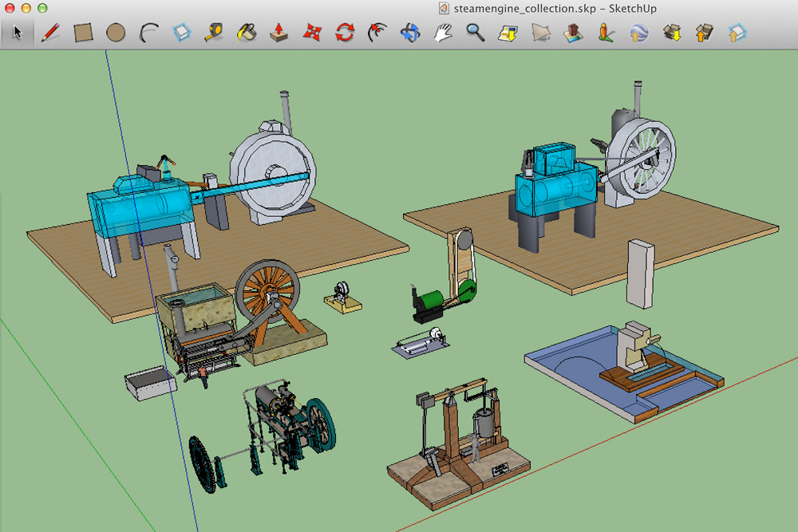Preview model in Google Earth
This screenshot has width=798, height=532.
click(x=638, y=33)
